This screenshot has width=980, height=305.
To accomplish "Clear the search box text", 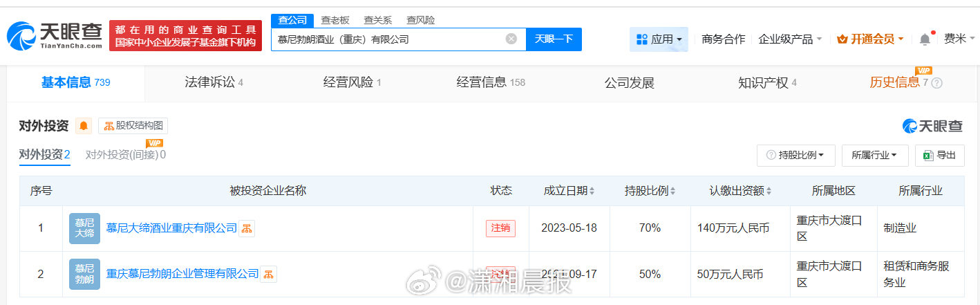I will pos(511,39).
